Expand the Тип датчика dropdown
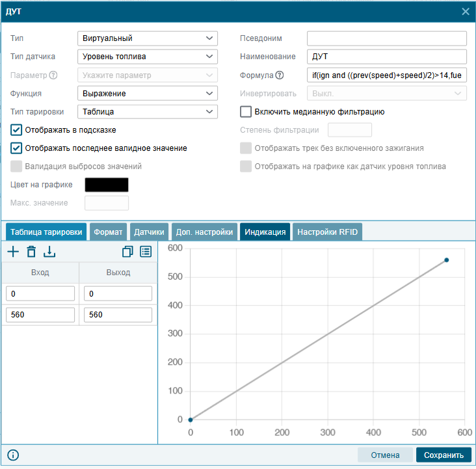Viewport: 476px width, 469px height. [x=147, y=57]
